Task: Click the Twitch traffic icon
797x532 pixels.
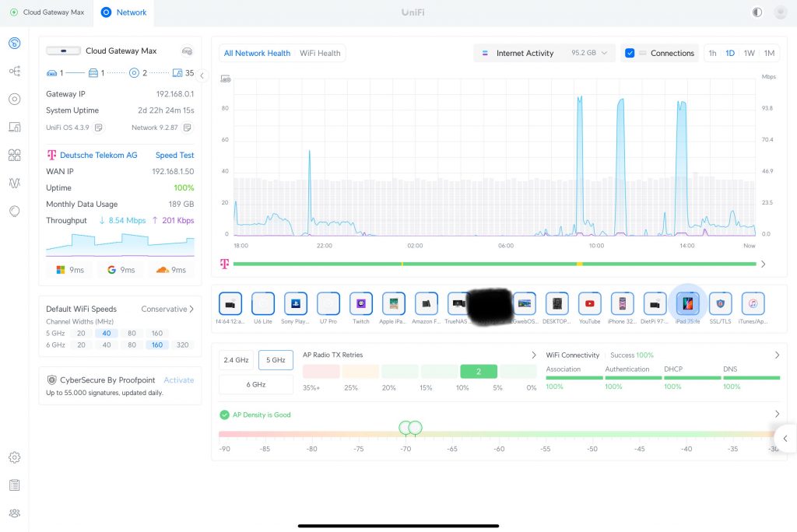Action: pos(361,303)
